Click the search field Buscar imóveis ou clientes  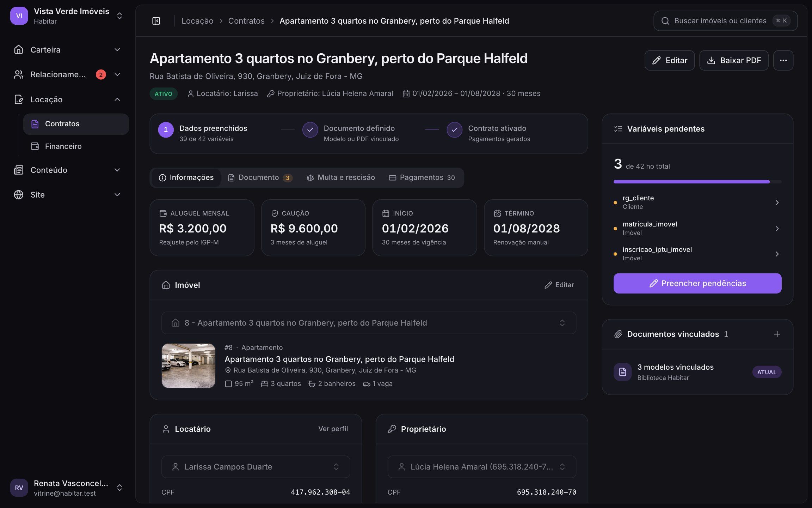point(725,21)
